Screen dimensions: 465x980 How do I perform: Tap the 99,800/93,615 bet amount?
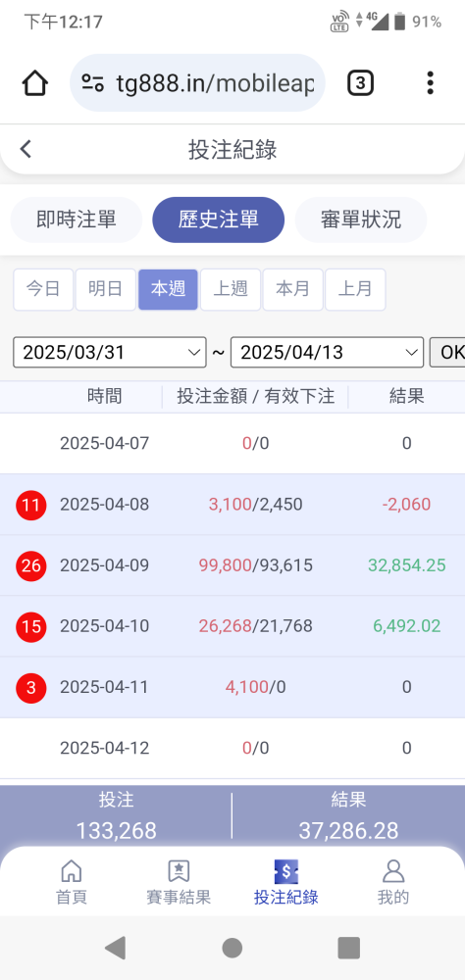255,565
